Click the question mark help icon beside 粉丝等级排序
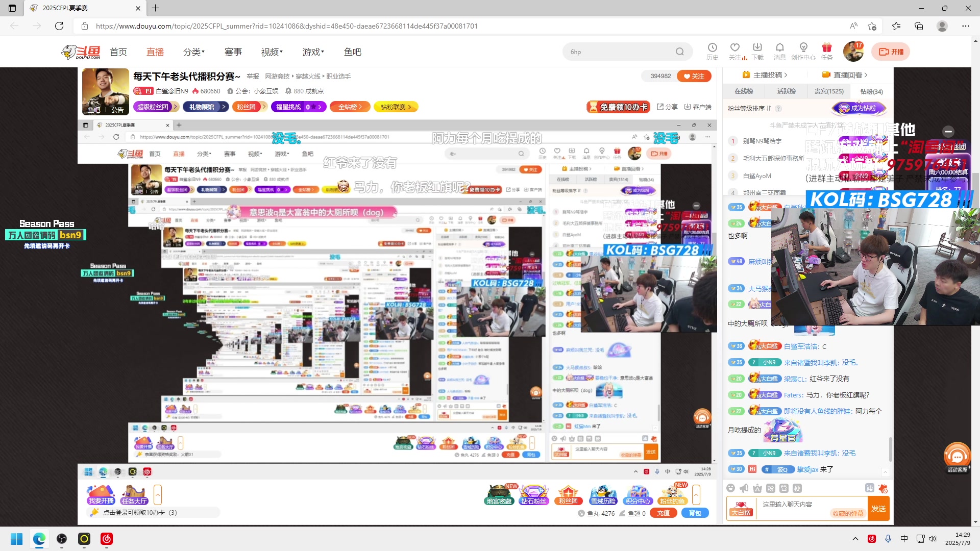This screenshot has width=980, height=551. [778, 109]
